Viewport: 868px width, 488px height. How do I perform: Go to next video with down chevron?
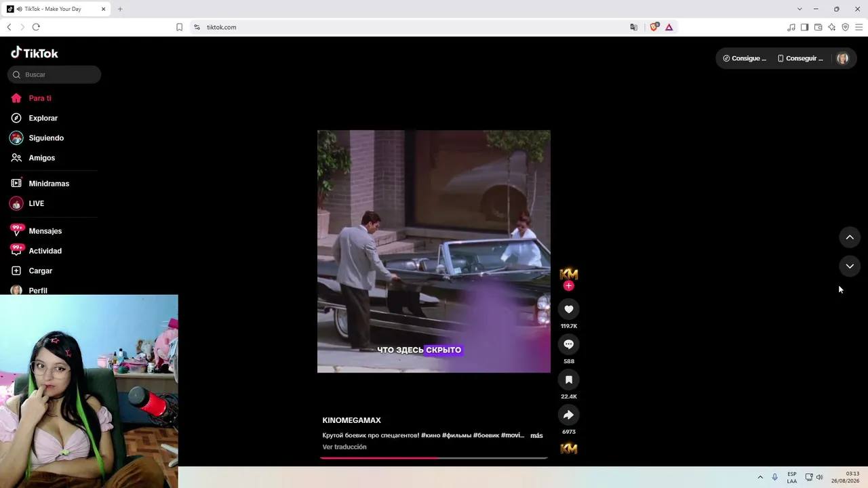850,266
